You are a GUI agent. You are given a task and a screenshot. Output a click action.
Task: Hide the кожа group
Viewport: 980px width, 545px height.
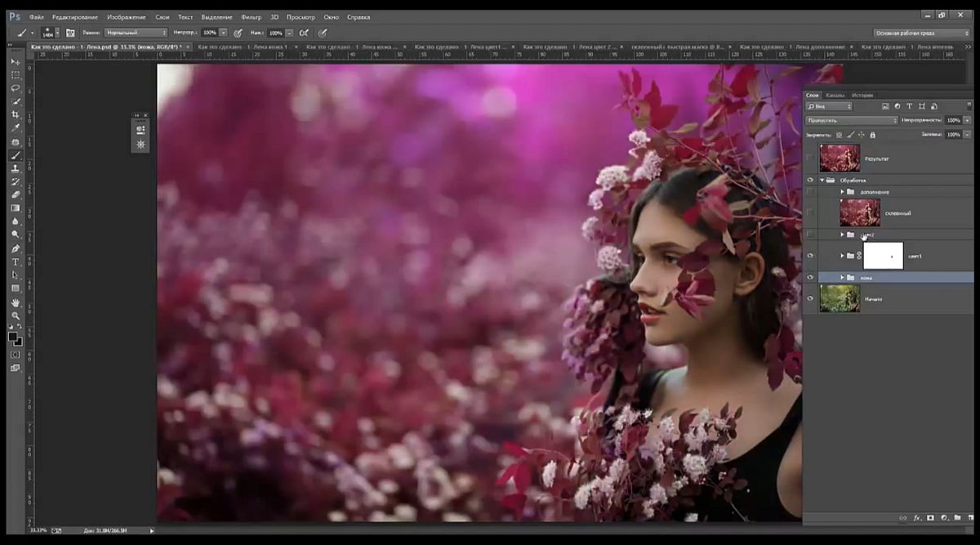[810, 277]
